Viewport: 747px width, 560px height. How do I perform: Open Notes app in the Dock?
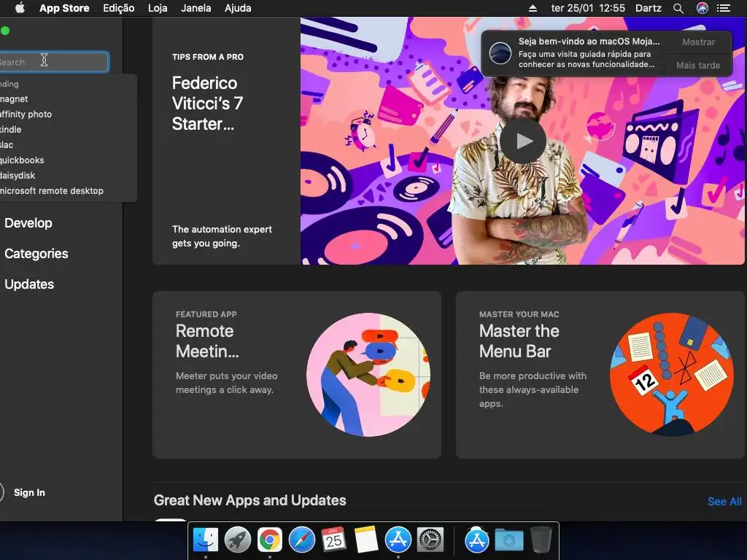coord(366,540)
